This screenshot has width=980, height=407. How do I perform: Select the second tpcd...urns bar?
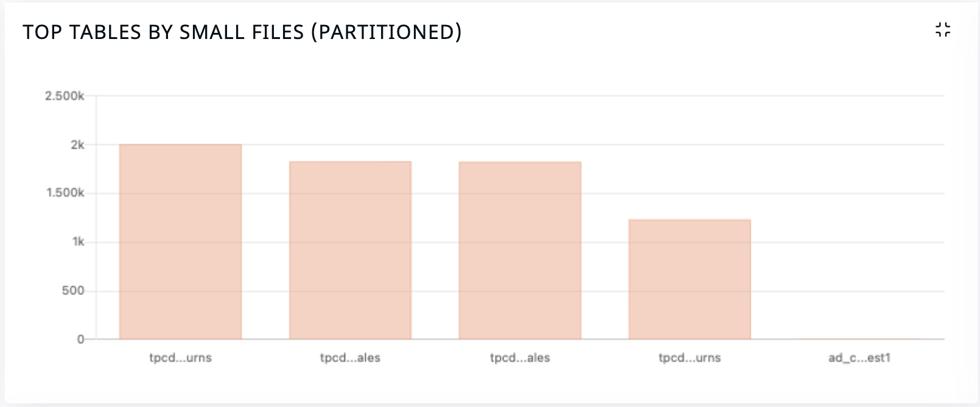tap(690, 279)
